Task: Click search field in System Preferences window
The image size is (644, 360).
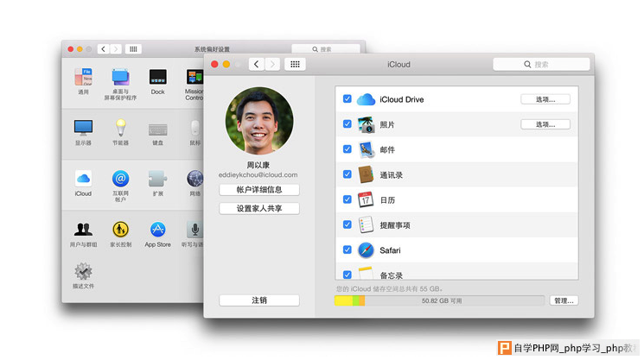Action: click(326, 49)
